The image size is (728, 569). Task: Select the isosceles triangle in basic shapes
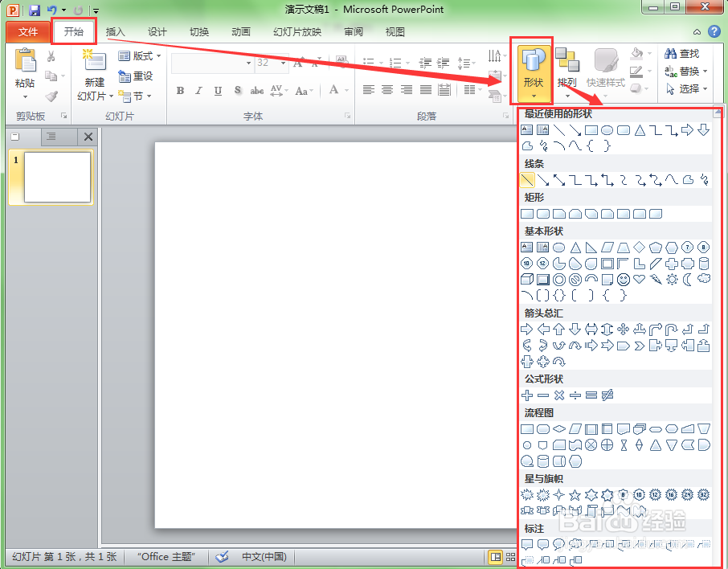point(575,248)
